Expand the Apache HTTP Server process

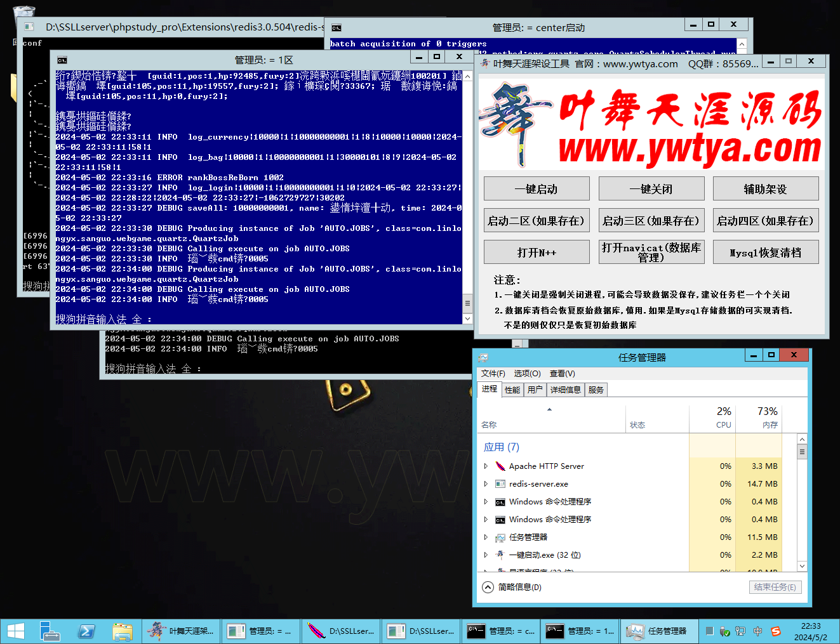(x=486, y=466)
